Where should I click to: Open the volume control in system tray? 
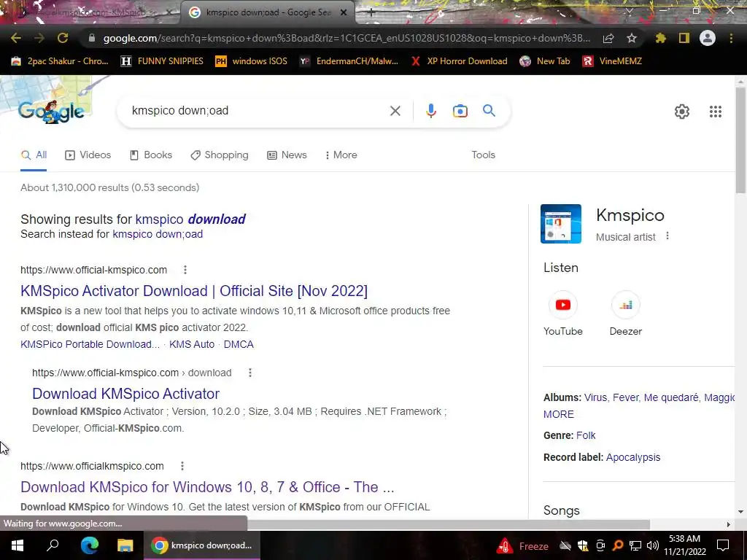pyautogui.click(x=653, y=545)
